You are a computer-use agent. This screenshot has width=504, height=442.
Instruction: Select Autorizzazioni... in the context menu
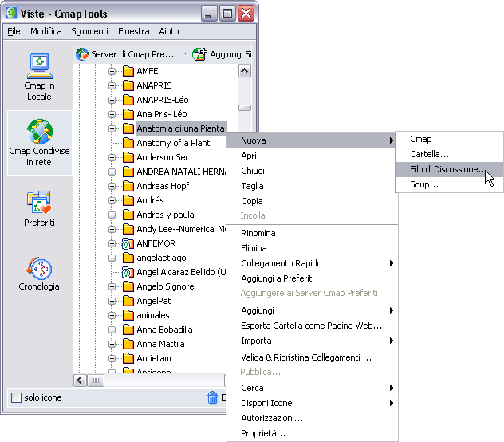click(x=312, y=418)
